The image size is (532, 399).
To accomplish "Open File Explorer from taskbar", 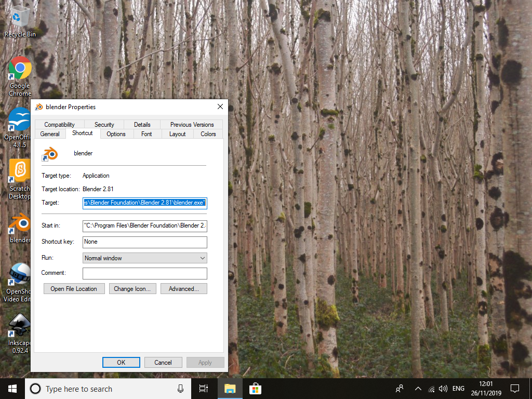I will coord(230,389).
